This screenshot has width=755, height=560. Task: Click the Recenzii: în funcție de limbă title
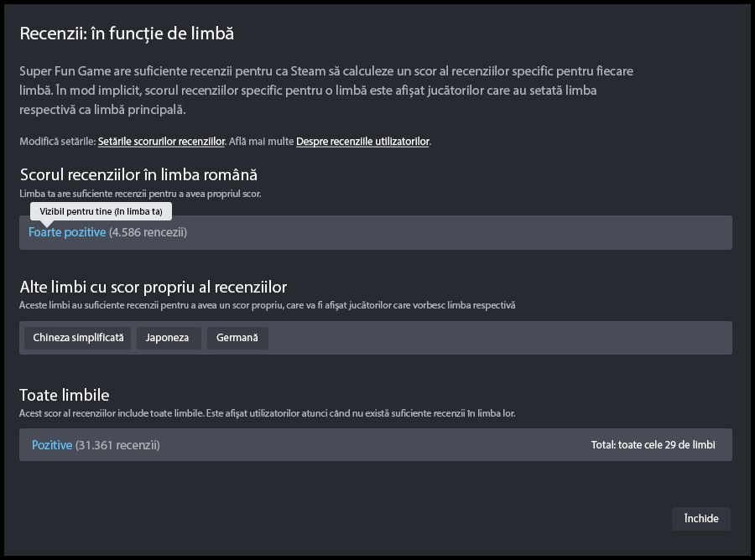click(127, 34)
